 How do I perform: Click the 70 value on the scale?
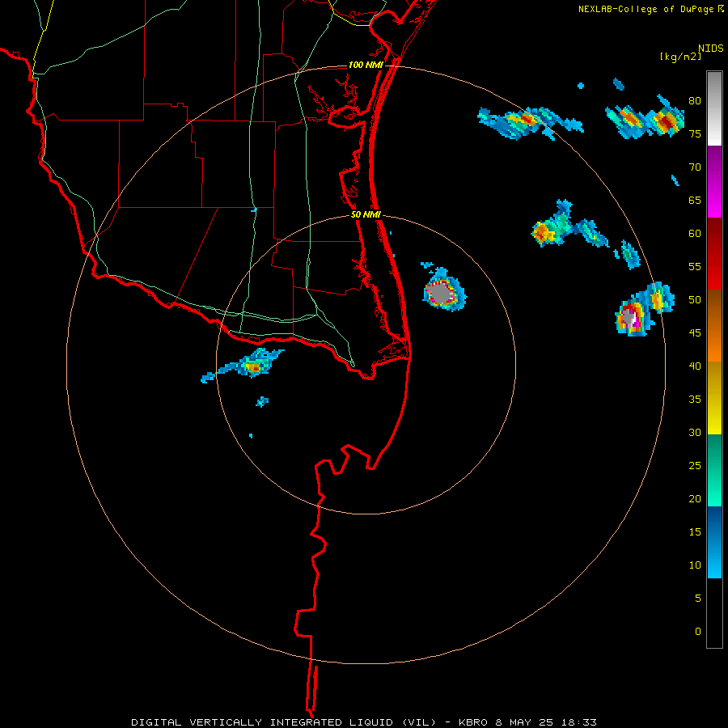point(695,167)
